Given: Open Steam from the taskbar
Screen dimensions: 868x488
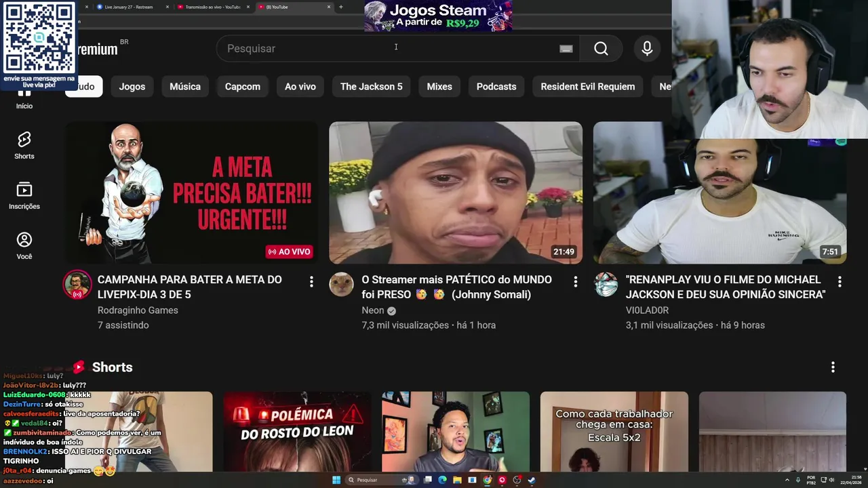Looking at the screenshot, I should pos(532,480).
